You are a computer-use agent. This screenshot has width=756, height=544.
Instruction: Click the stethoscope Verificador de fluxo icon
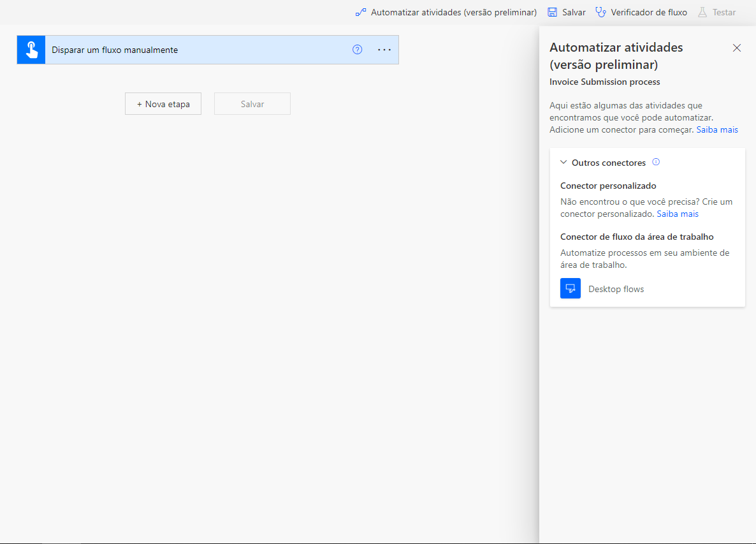(x=600, y=13)
